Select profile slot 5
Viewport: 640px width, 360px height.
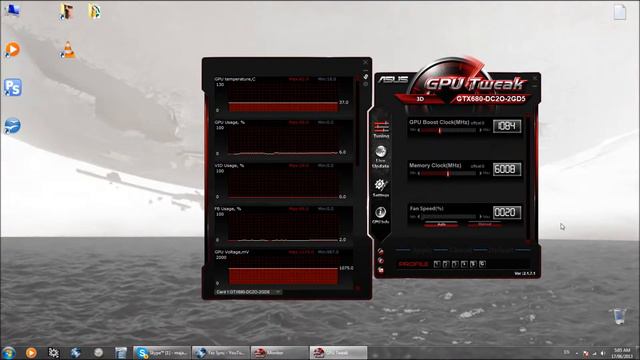473,264
